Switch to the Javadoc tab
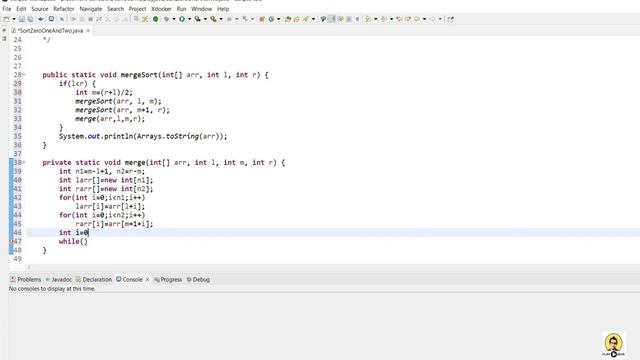Viewport: 640px width, 360px height. pos(59,280)
